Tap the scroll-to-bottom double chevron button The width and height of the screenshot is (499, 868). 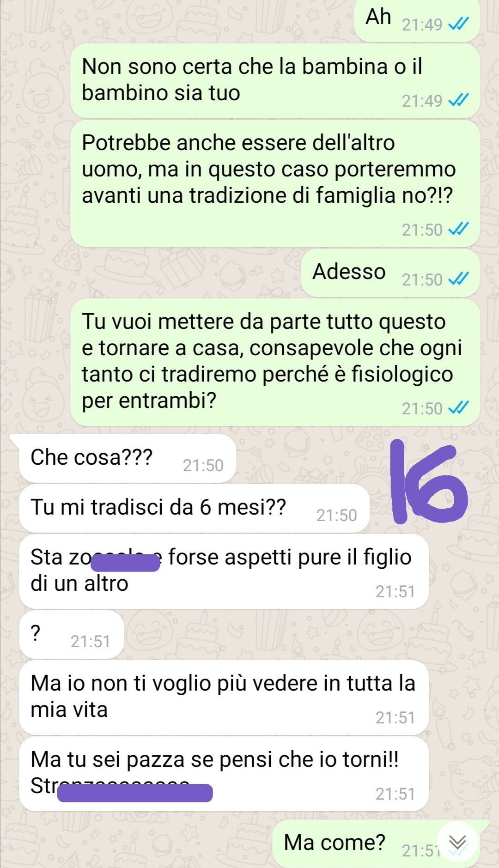[457, 843]
